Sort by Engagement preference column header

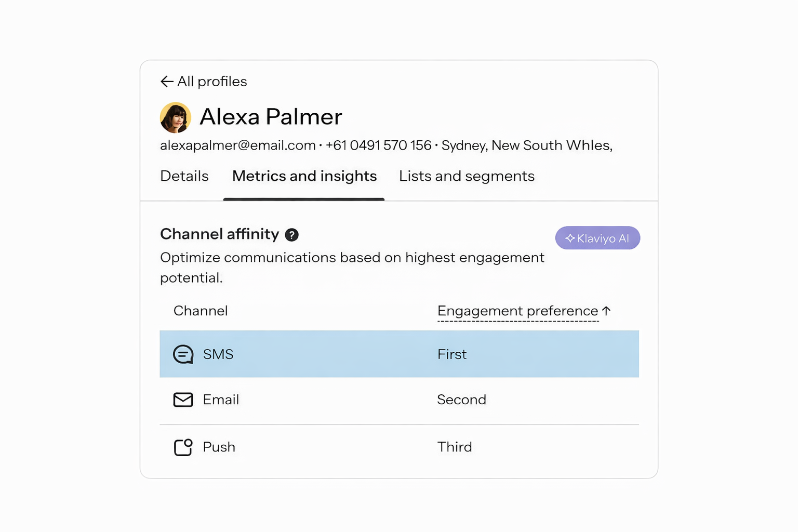(x=517, y=311)
